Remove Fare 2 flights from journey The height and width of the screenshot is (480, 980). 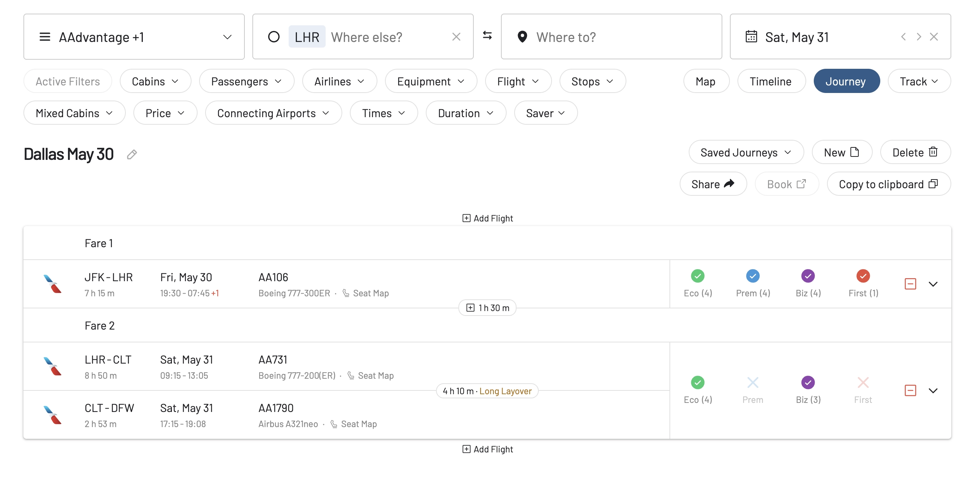tap(910, 390)
